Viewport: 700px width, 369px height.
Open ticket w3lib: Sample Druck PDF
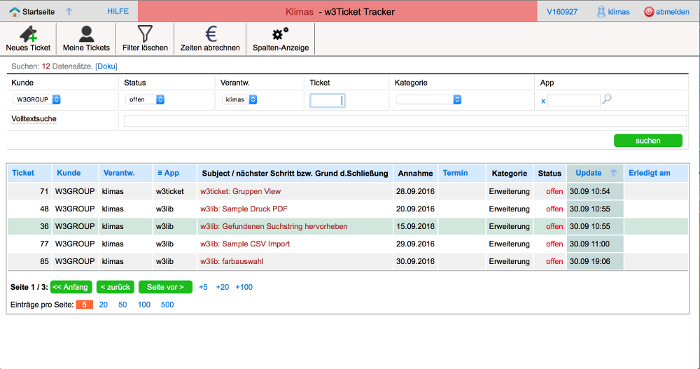click(x=244, y=209)
